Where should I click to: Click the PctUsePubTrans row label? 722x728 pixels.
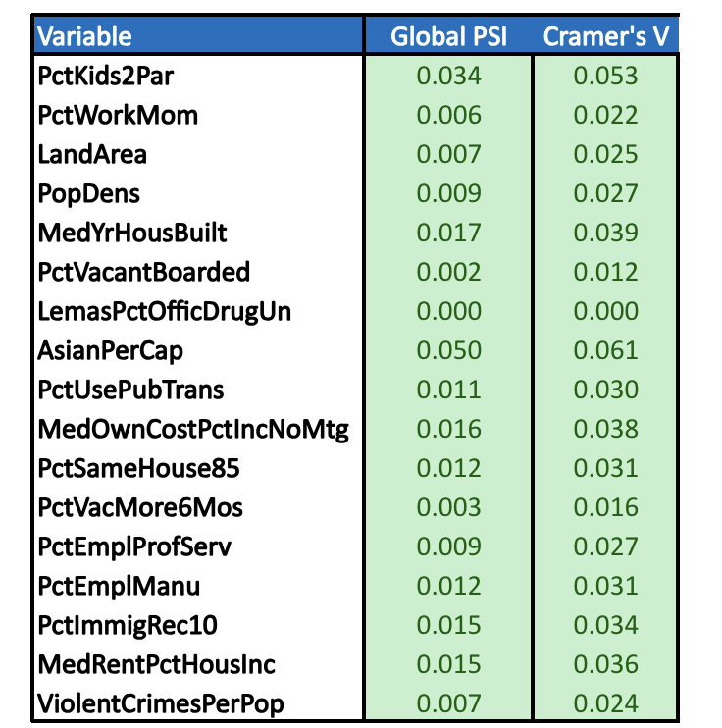130,390
